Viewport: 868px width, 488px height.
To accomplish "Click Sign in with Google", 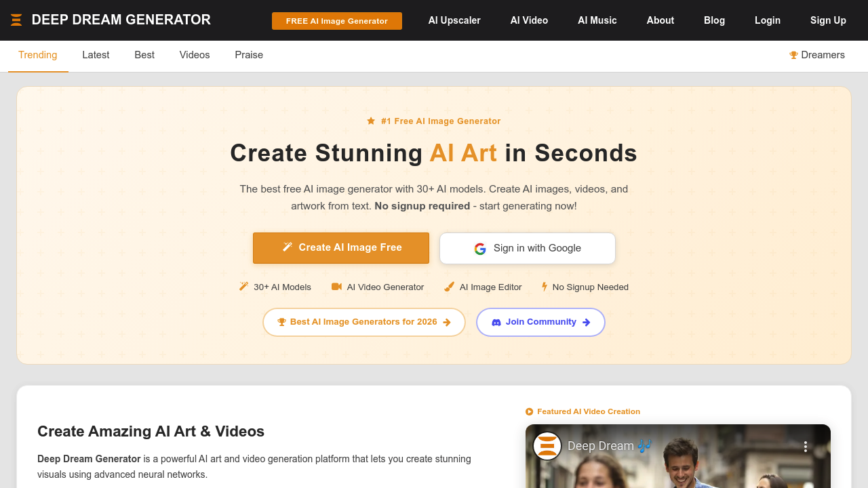I will click(528, 248).
